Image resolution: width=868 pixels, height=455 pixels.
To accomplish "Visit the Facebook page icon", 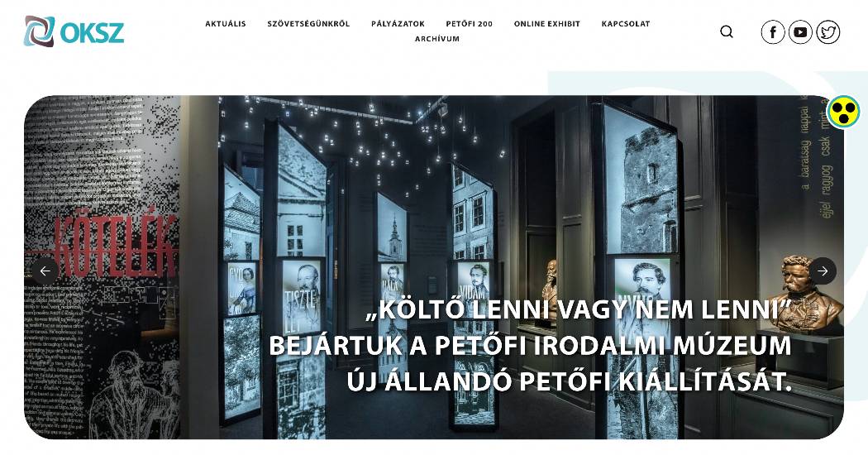I will click(x=773, y=32).
